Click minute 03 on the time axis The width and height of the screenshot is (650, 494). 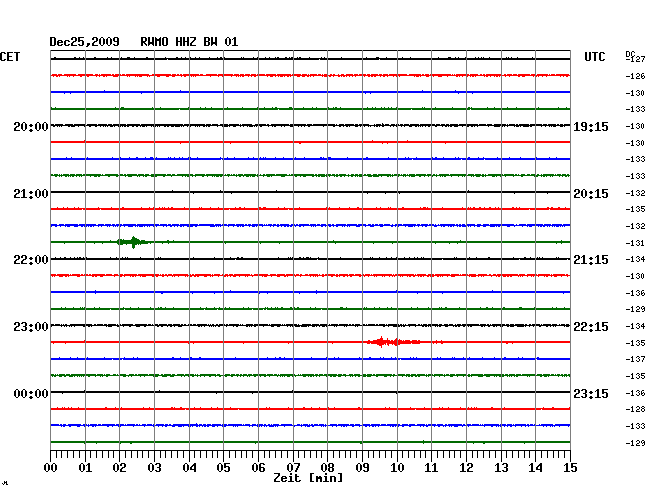click(x=154, y=468)
